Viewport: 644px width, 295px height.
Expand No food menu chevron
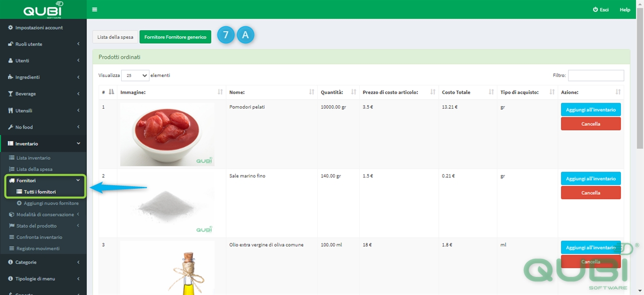point(78,127)
